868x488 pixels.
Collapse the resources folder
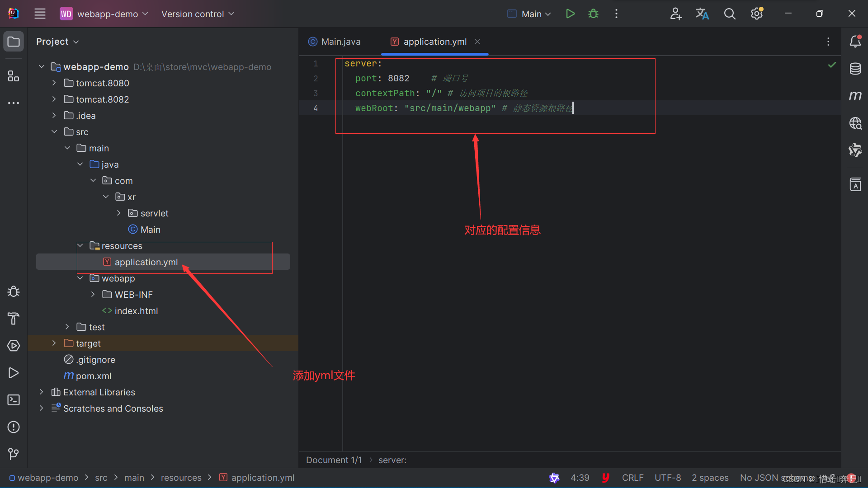80,246
